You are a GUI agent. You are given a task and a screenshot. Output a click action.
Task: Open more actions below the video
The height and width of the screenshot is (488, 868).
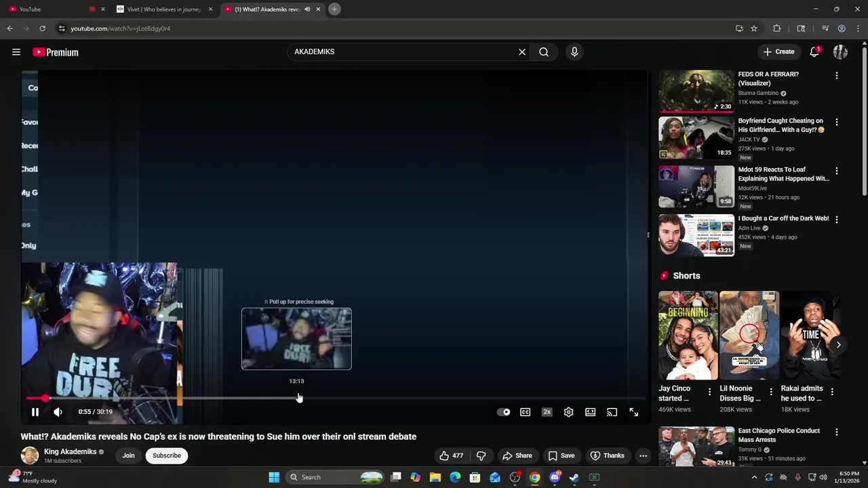(x=644, y=455)
